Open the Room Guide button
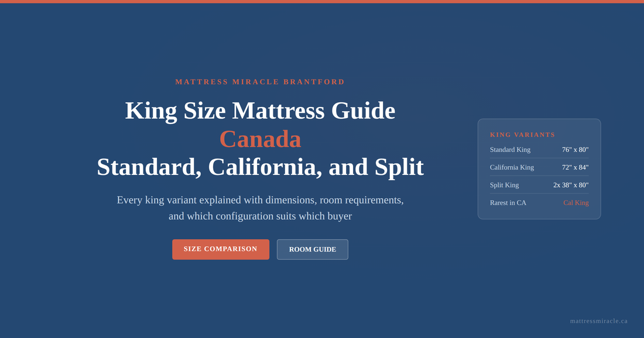 [x=313, y=249]
